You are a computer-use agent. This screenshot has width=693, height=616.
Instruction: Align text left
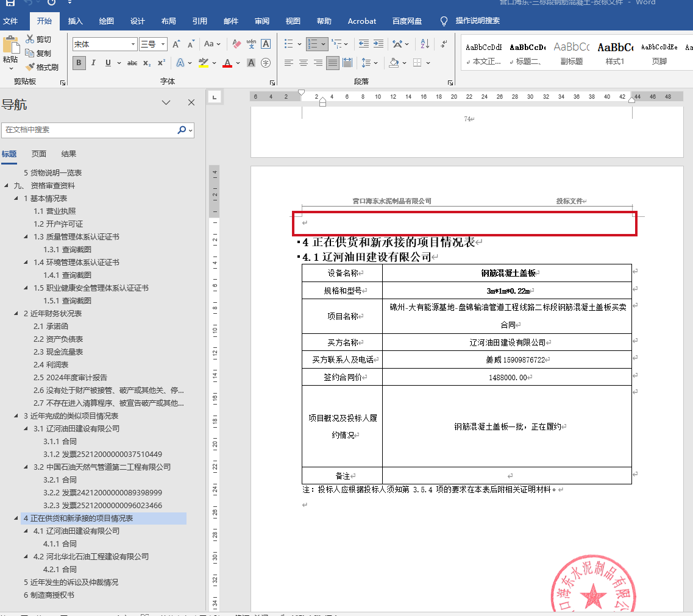pos(289,63)
